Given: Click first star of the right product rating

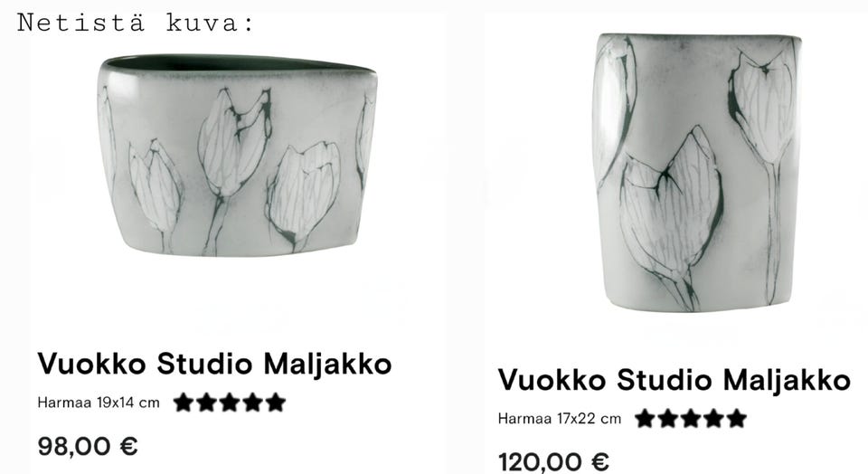Looking at the screenshot, I should point(645,419).
